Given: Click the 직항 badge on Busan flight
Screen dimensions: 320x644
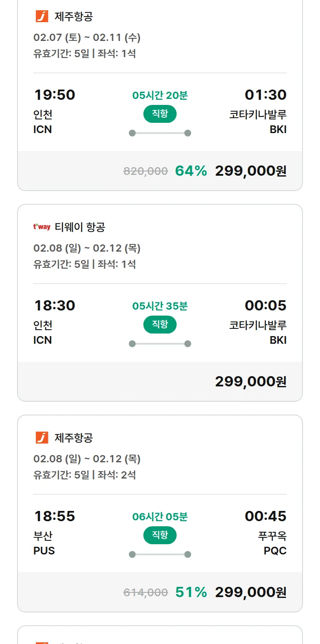Looking at the screenshot, I should [160, 535].
